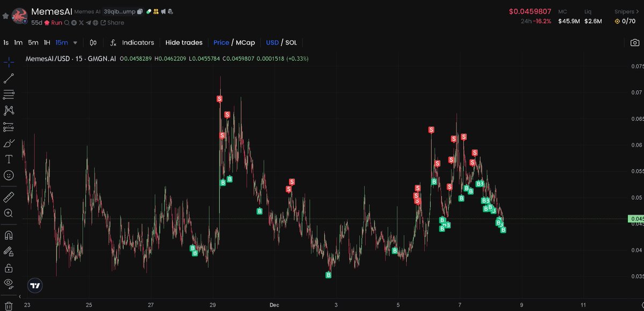Select the zoom in tool

[9, 213]
